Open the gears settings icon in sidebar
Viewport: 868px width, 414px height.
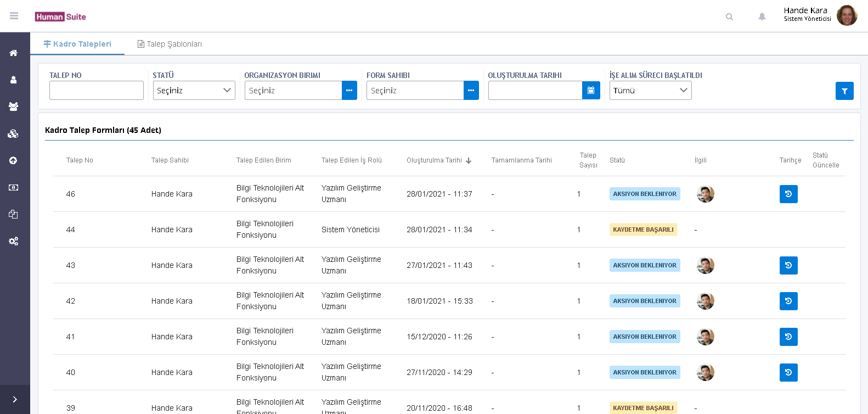(x=14, y=241)
